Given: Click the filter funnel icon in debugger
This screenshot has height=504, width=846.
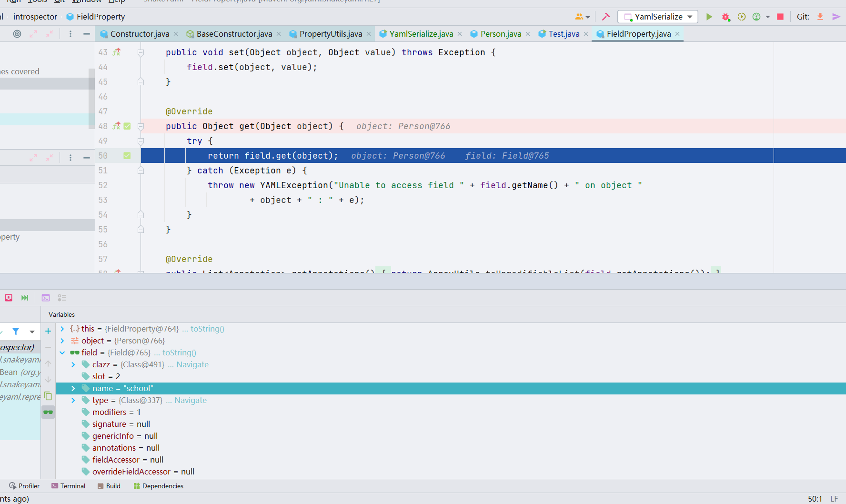Looking at the screenshot, I should point(16,331).
